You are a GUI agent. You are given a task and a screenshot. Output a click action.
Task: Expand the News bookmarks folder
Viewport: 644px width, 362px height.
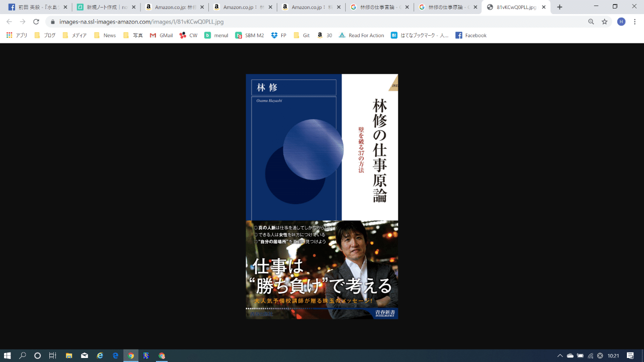105,35
